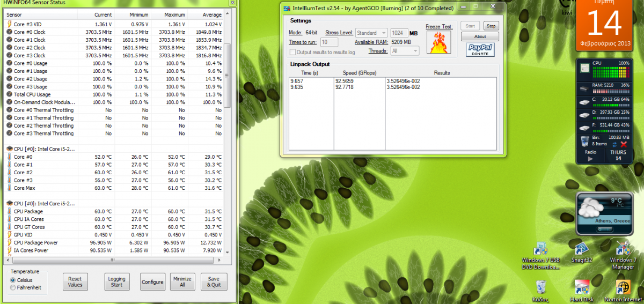Open HWiNFO64 Configure settings
The height and width of the screenshot is (304, 644).
(x=152, y=281)
